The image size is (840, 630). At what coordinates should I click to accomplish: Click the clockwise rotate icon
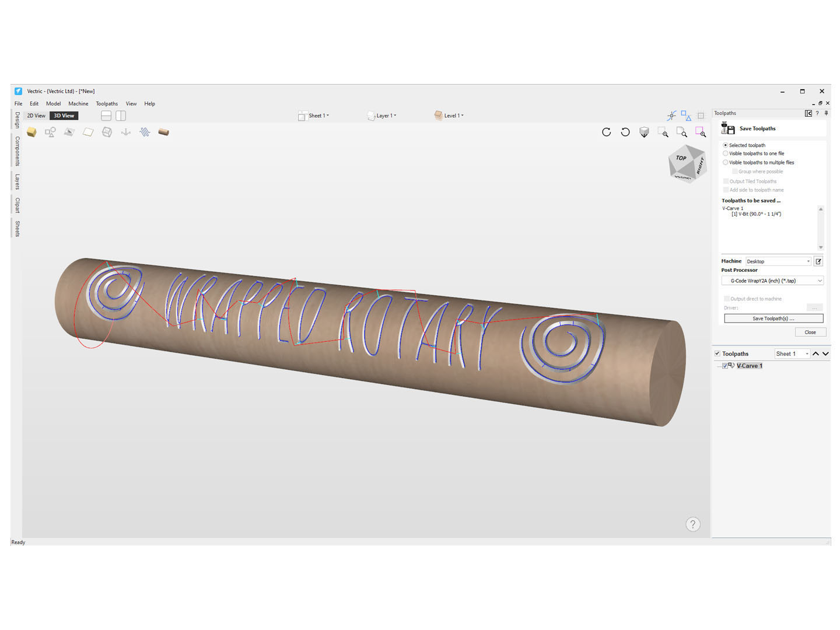pos(607,132)
